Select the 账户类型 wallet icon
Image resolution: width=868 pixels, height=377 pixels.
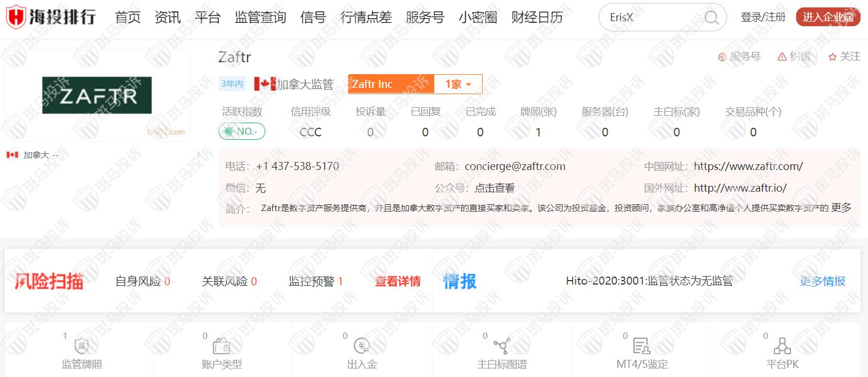coord(221,346)
